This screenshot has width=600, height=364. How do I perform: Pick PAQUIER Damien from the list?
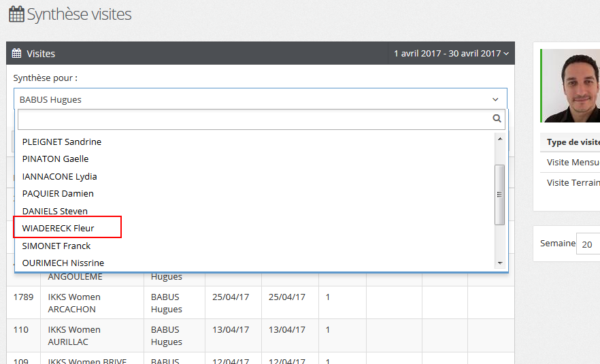click(59, 193)
